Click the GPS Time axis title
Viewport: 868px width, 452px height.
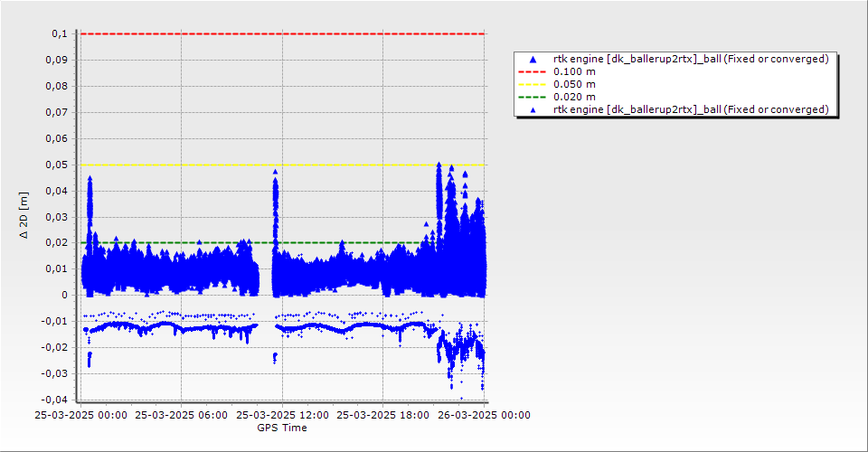[x=282, y=428]
